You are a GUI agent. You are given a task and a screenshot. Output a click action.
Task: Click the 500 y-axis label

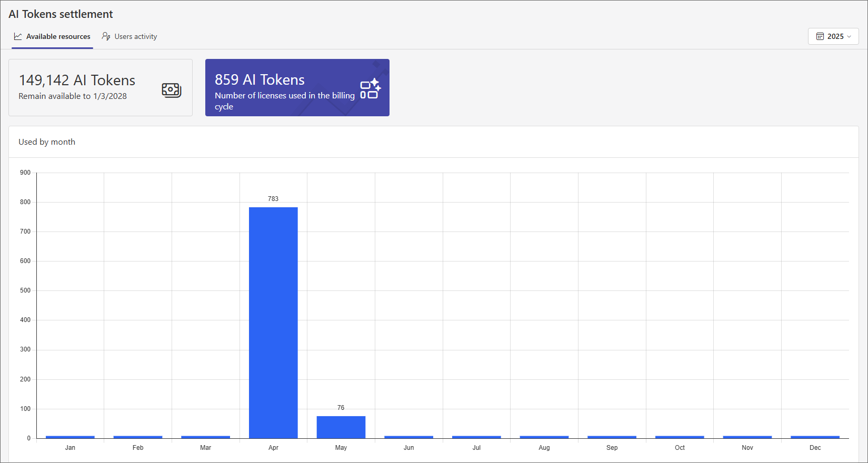tap(25, 290)
